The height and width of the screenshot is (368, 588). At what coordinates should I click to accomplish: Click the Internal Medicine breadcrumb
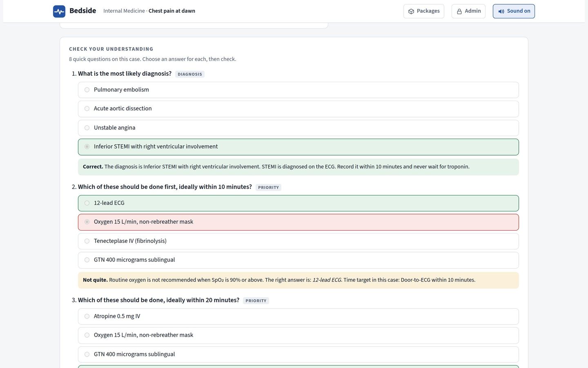(x=124, y=11)
